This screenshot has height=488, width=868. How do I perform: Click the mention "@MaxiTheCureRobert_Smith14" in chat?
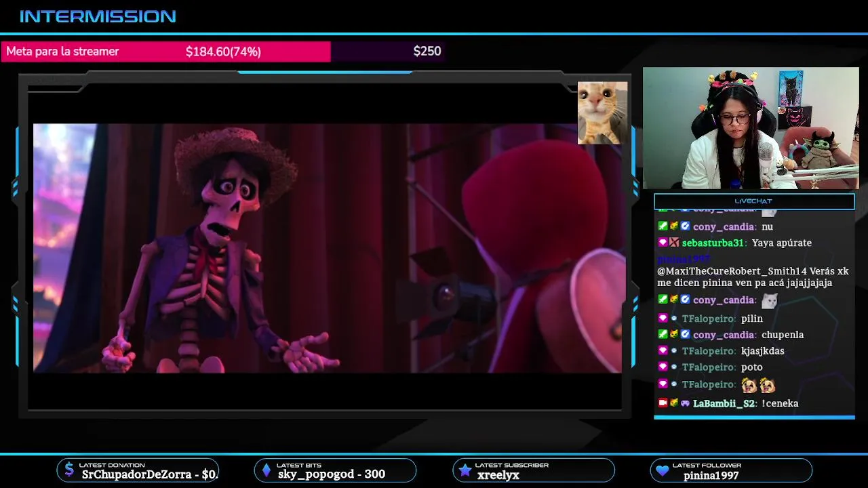[x=732, y=271]
